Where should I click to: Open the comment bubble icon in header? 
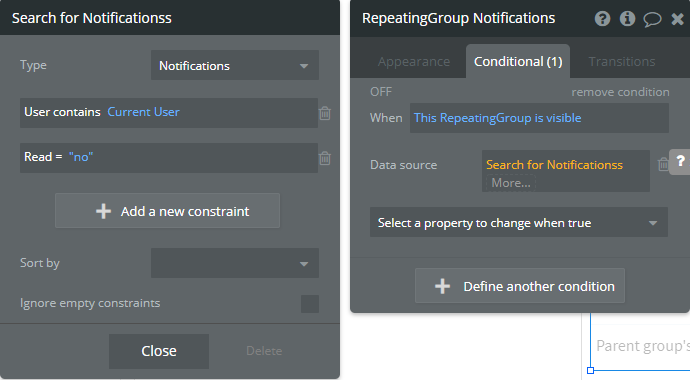[x=652, y=19]
